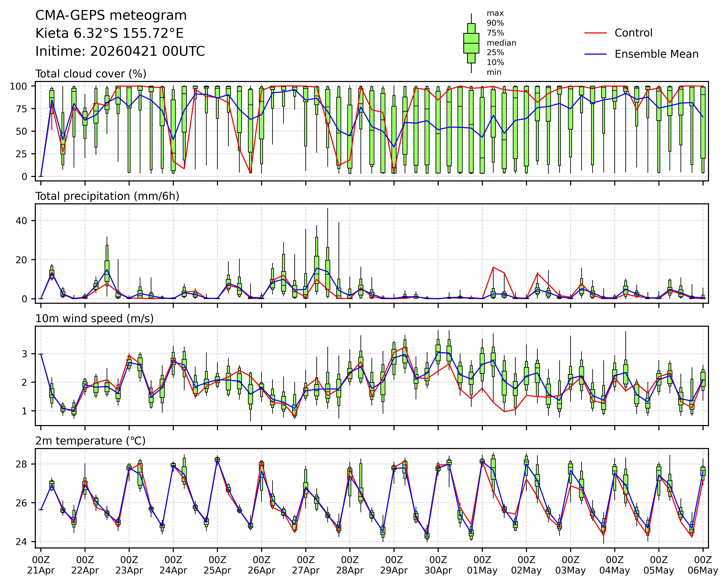Click the 'Total cloud cover (%)' panel title
Screen dimensions: 728x585
91,74
